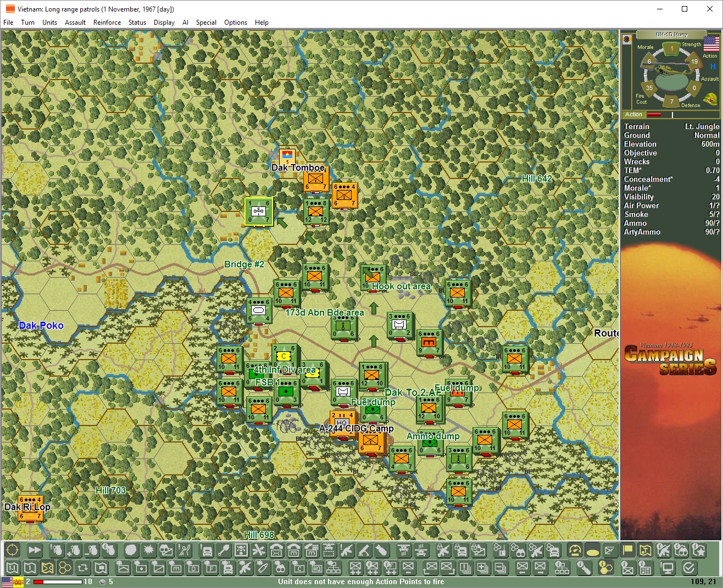Image resolution: width=723 pixels, height=588 pixels.
Task: Select the smoke cloud icon
Action: pyautogui.click(x=131, y=550)
